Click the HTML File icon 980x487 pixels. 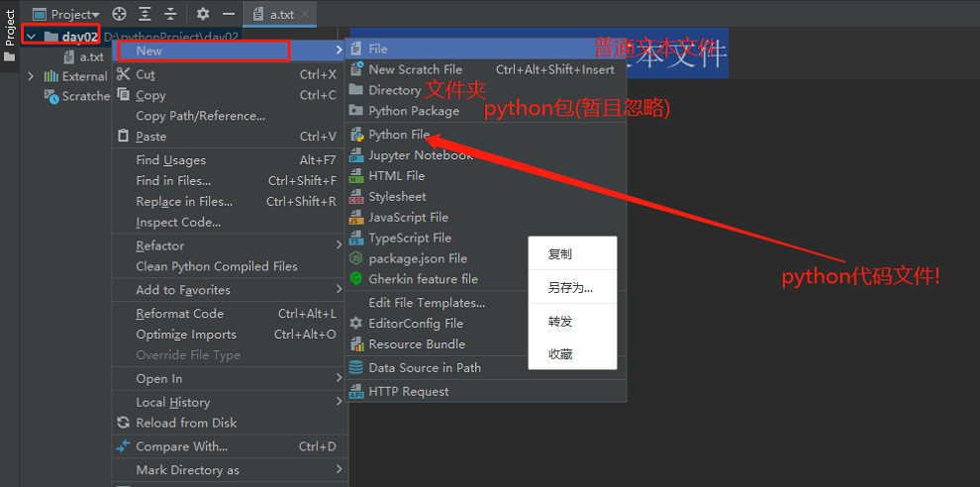pyautogui.click(x=355, y=175)
